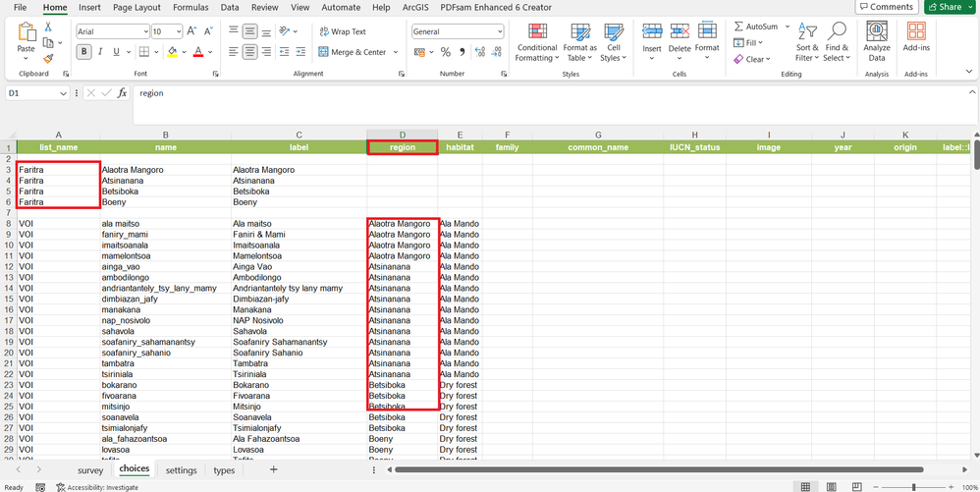Switch to Page Layout view in status bar

(832, 487)
